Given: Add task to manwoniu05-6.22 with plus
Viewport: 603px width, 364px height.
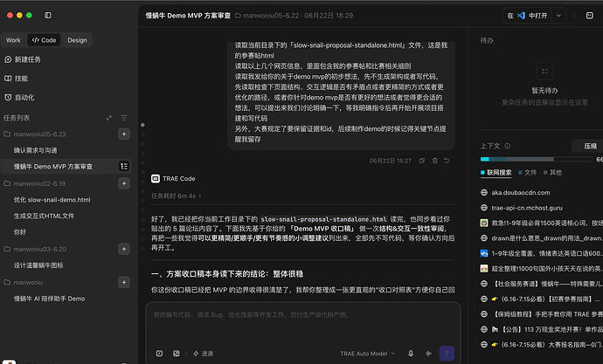Looking at the screenshot, I should point(124,134).
